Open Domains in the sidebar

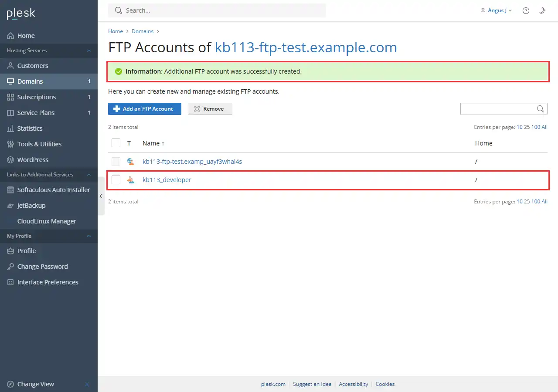pos(49,81)
